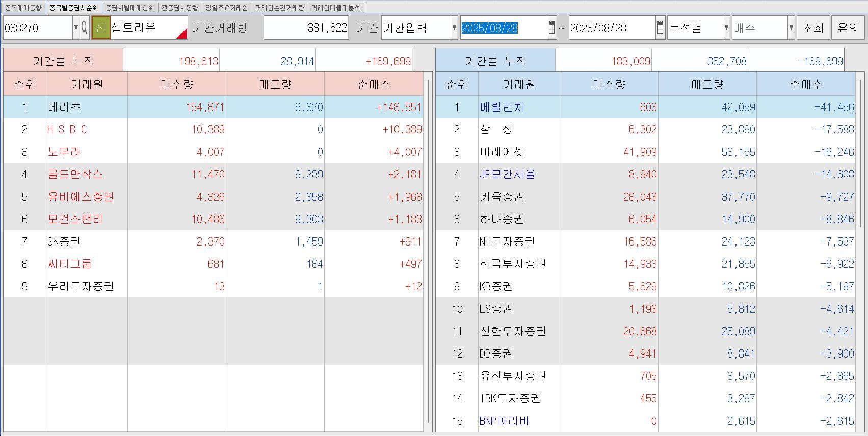Click net buy value +148,551
The image size is (868, 436).
pos(399,107)
